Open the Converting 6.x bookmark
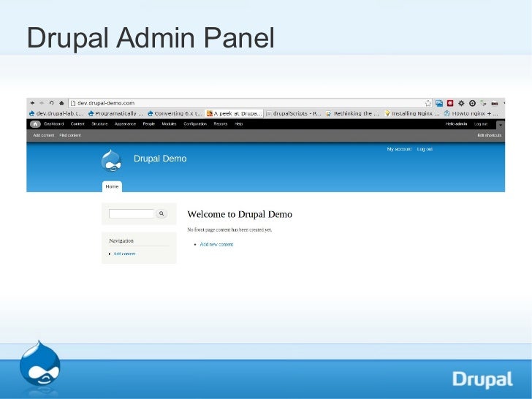Image resolution: width=532 pixels, height=399 pixels. (175, 113)
